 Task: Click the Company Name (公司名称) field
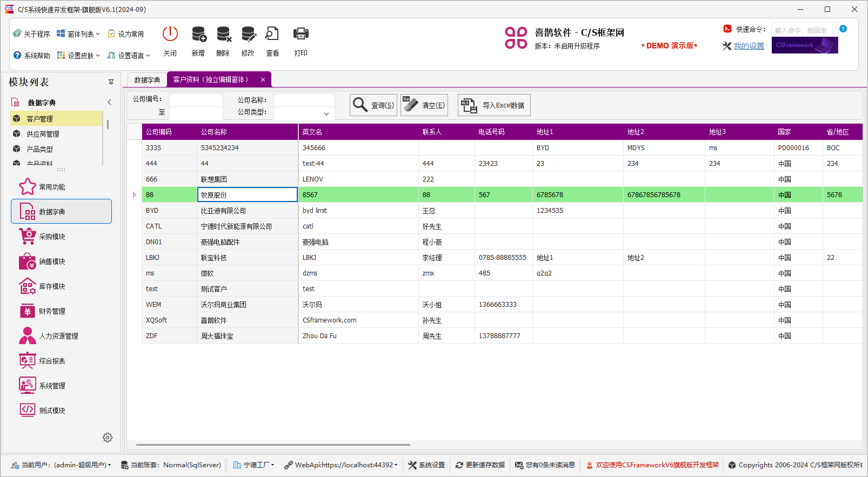point(304,100)
